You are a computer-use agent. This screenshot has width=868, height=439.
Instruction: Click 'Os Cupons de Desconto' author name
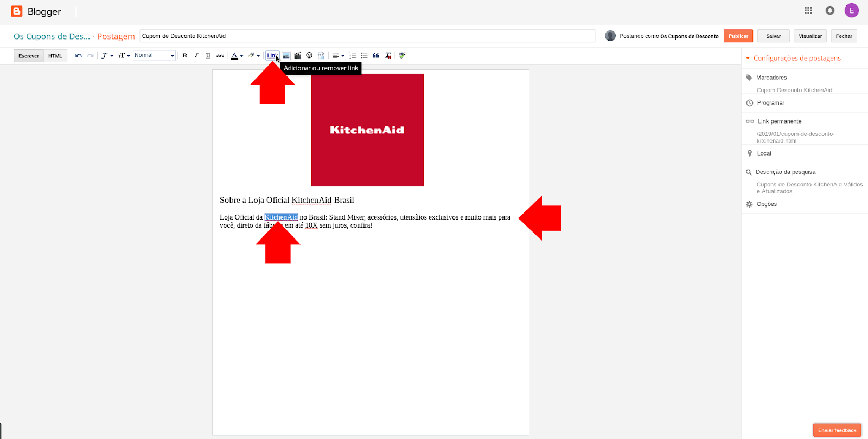(690, 36)
